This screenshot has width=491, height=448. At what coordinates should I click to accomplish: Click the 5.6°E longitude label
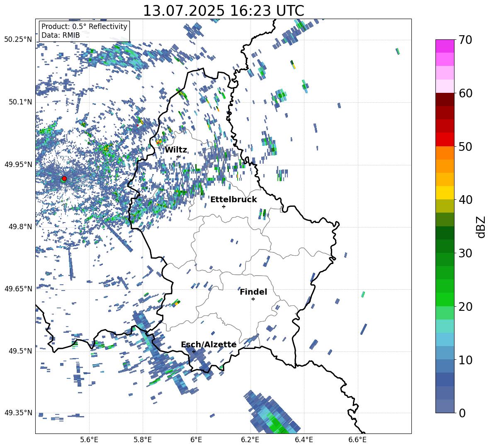[x=89, y=440]
